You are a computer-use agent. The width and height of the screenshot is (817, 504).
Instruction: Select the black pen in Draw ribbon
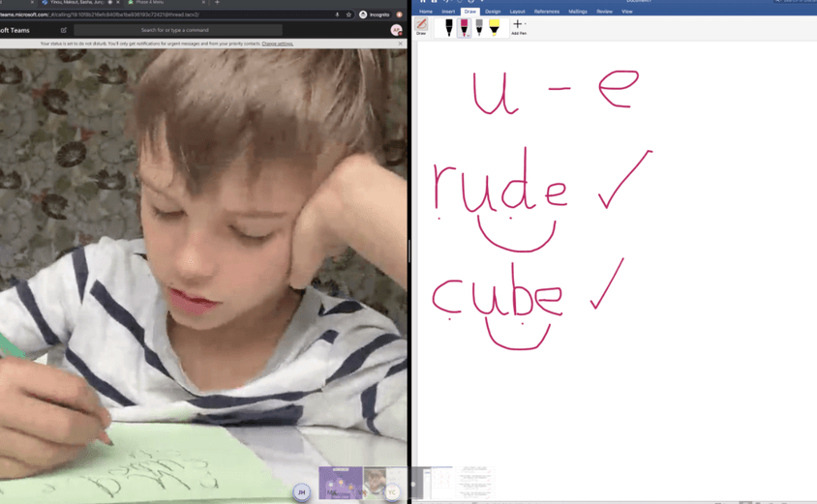[448, 27]
